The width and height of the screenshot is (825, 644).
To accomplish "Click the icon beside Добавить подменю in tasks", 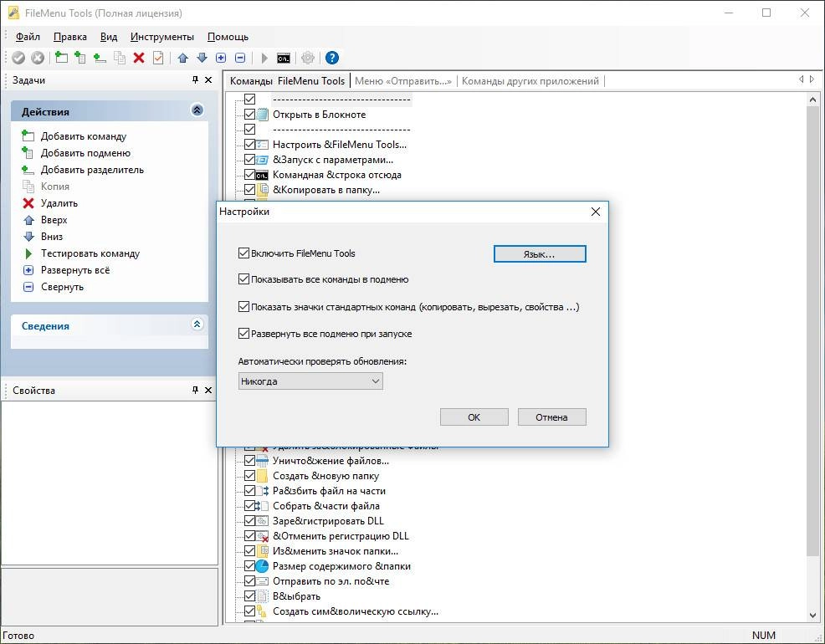I will (28, 153).
